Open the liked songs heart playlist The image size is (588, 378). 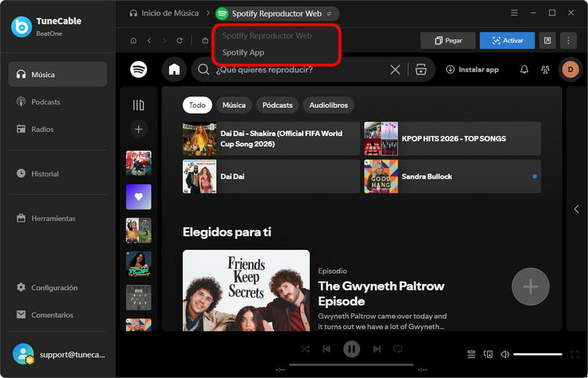(138, 196)
